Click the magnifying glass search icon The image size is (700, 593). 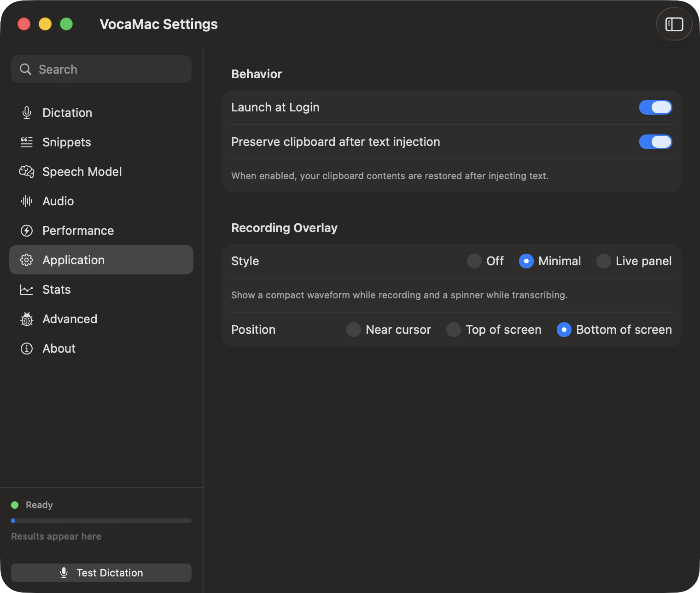pos(26,70)
